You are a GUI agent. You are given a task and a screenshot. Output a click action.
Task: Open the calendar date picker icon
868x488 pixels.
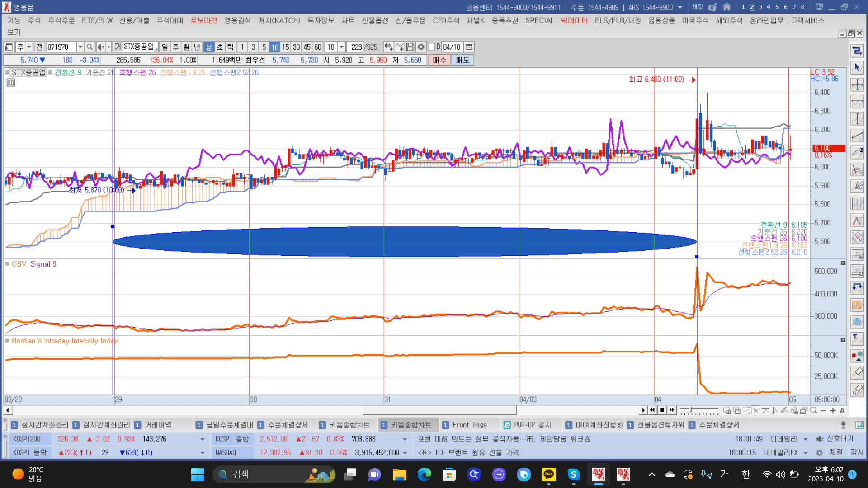[469, 47]
